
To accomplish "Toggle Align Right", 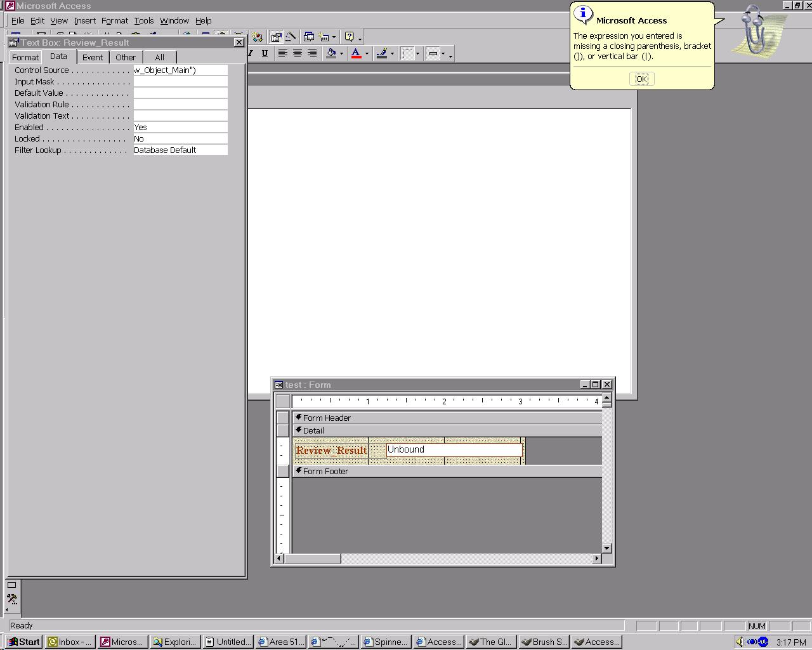I will coord(311,53).
